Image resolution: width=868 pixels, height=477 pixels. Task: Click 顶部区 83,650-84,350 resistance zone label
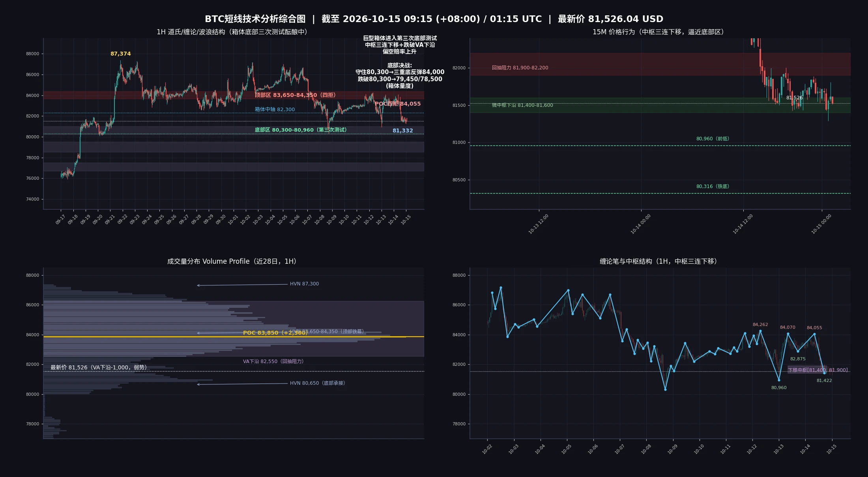[295, 95]
